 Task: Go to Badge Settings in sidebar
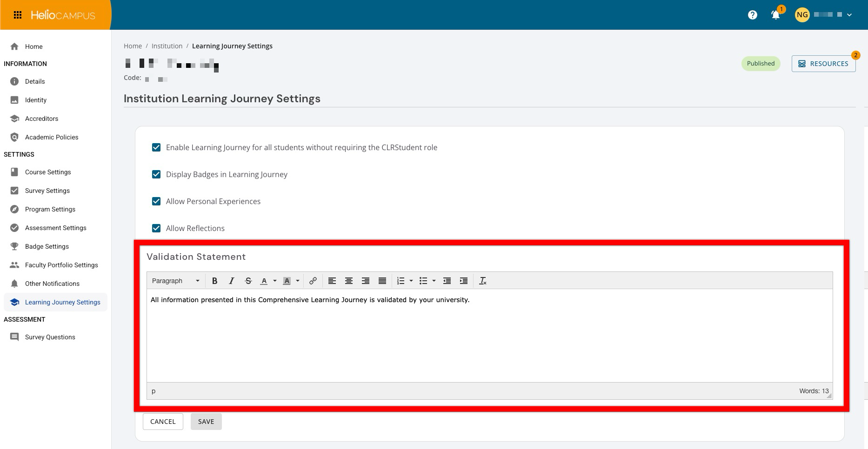[47, 246]
